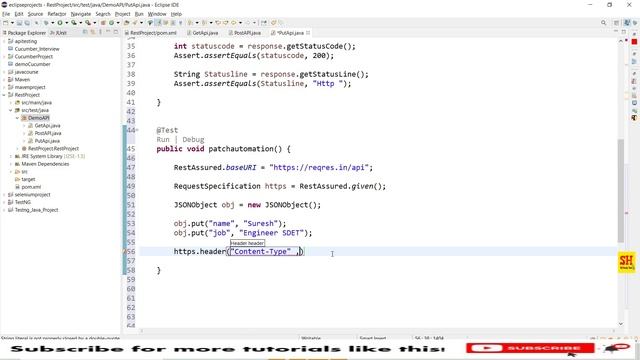Click the Save All toolbar icon
Viewport: 640px width, 360px height.
27,23
